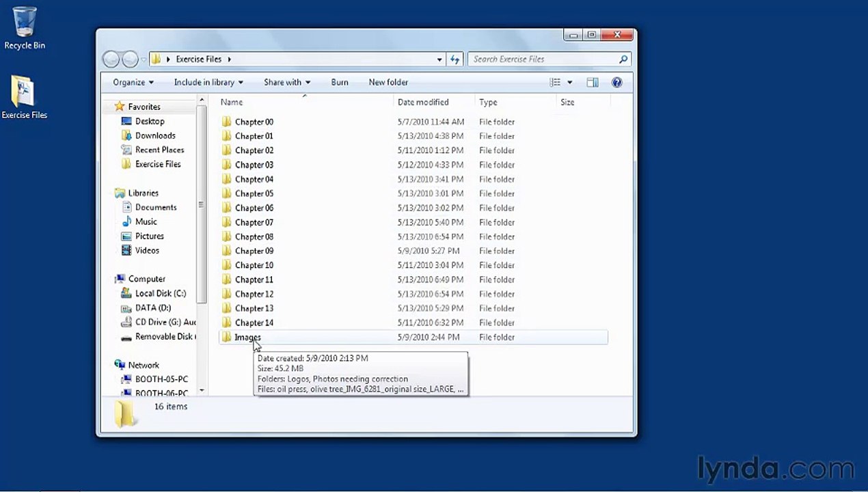Select Exercise Files in Favorites

tap(158, 164)
